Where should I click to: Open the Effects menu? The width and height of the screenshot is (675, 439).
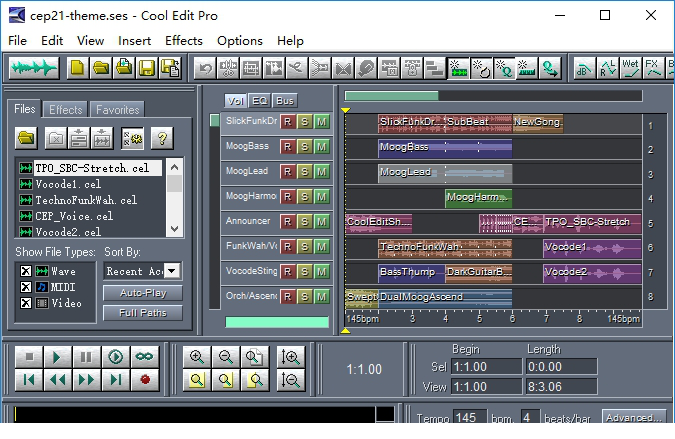point(184,41)
